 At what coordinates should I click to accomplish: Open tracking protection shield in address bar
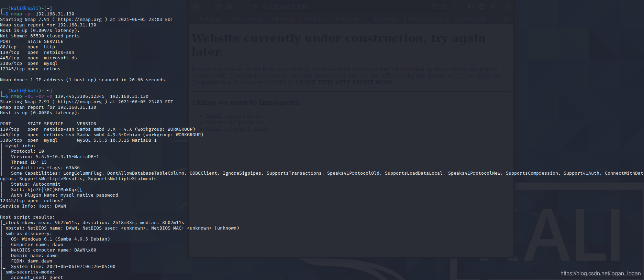255,7
